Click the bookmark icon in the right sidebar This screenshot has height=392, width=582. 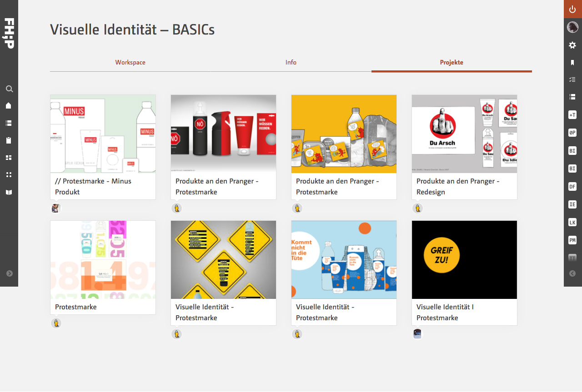572,63
